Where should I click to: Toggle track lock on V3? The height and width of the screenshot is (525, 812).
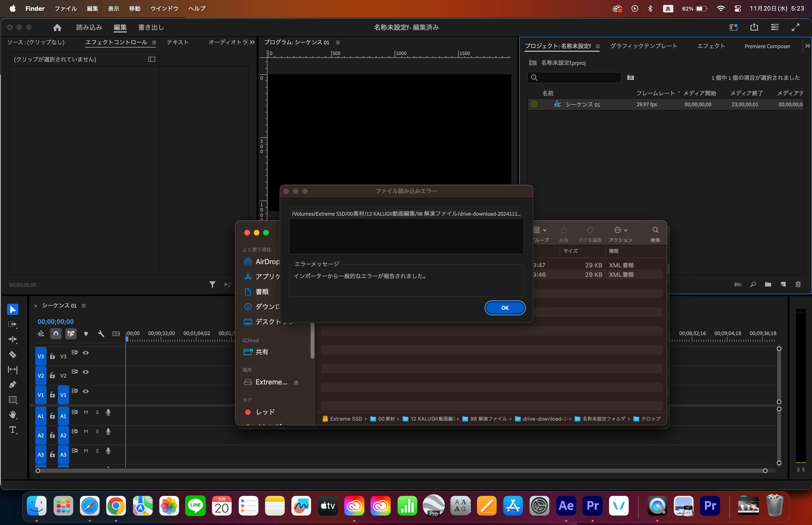[52, 356]
